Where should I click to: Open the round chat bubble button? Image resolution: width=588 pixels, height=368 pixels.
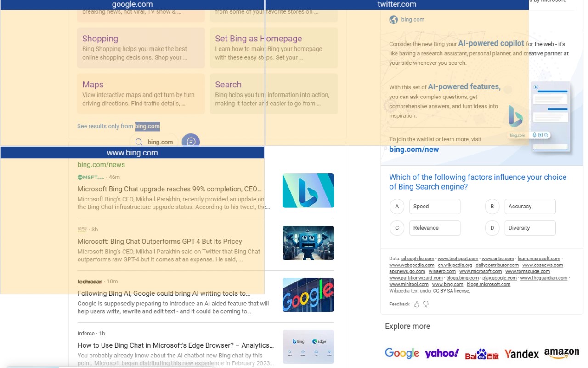click(x=191, y=142)
